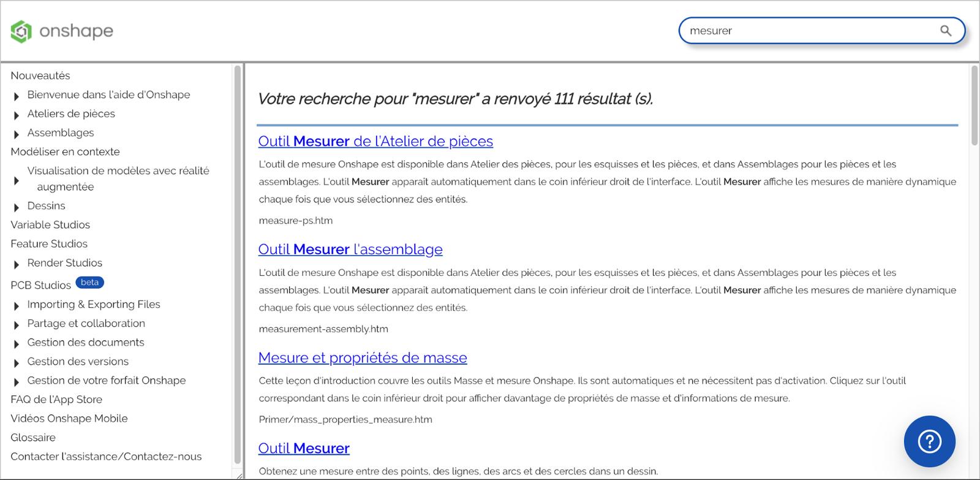Select Variable Studios in the sidebar
Screen dimensions: 980x480
tap(50, 224)
